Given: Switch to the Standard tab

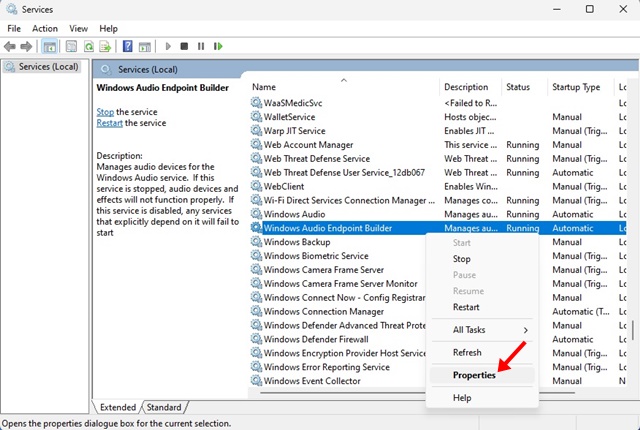Looking at the screenshot, I should coord(164,407).
